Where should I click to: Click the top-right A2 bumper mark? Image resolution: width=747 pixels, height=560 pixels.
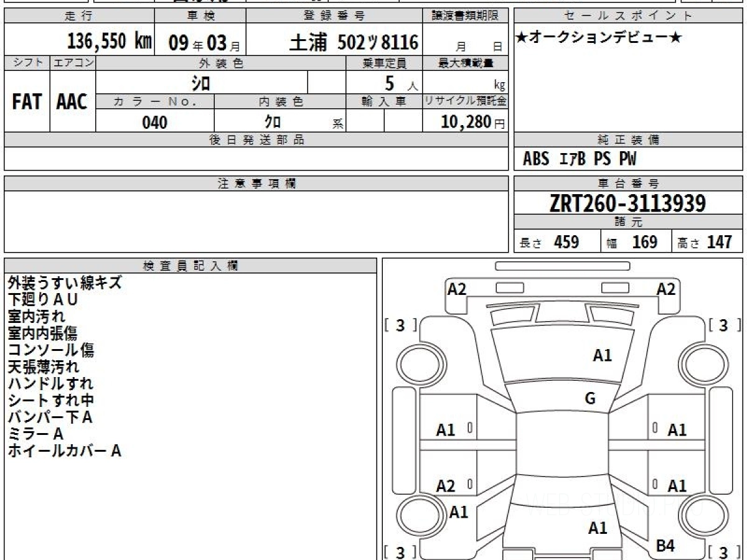[x=665, y=289]
